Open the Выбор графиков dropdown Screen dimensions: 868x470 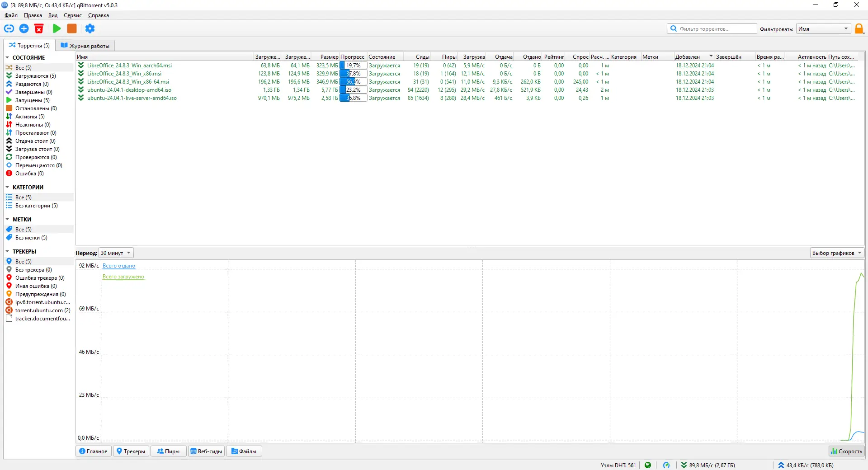click(837, 253)
